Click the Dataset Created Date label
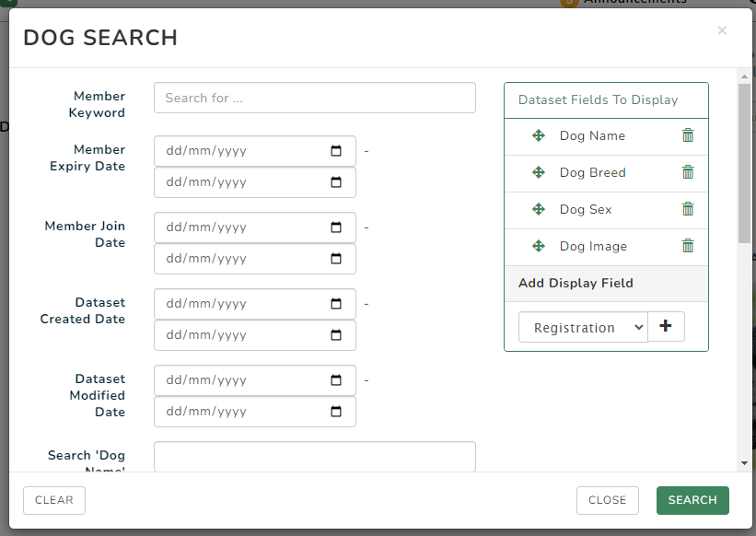 tap(83, 310)
